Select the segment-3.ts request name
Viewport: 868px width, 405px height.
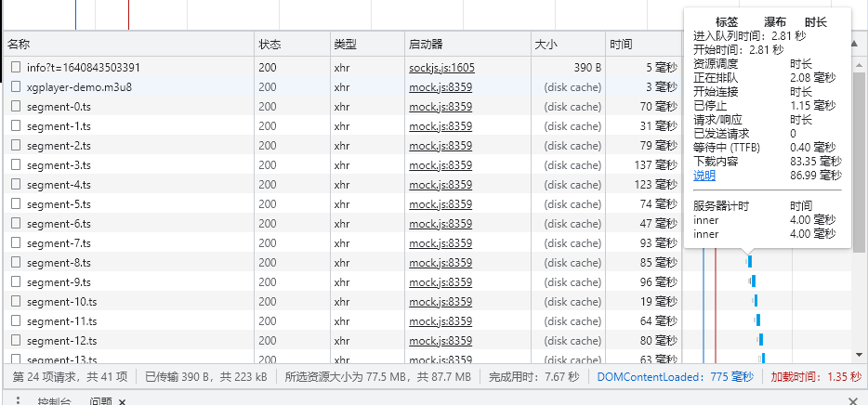point(59,164)
